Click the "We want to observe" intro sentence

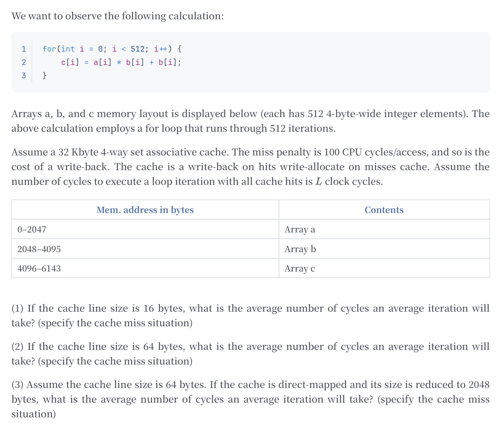point(118,16)
